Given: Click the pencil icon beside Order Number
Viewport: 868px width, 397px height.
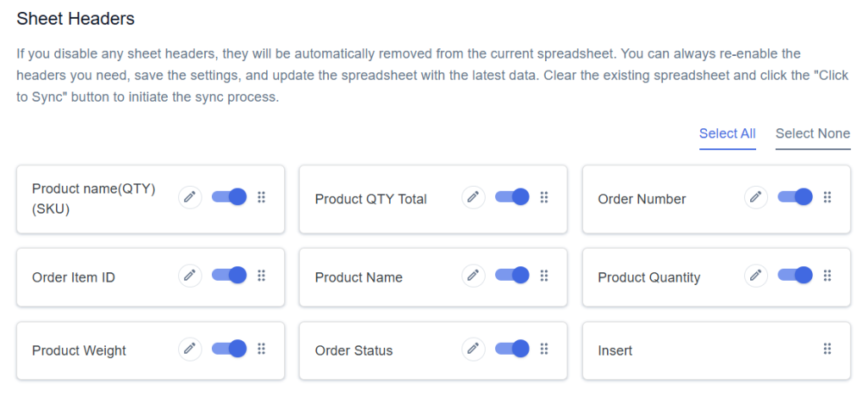Looking at the screenshot, I should pyautogui.click(x=756, y=197).
